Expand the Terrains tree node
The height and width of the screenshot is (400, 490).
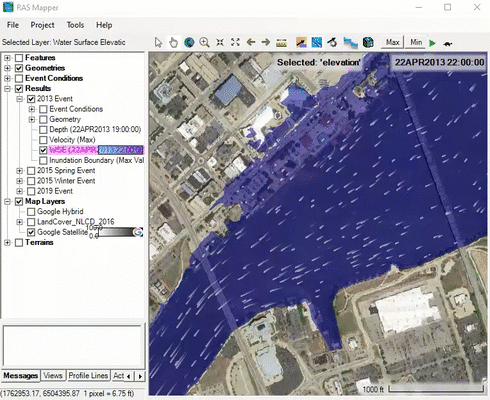(7, 243)
